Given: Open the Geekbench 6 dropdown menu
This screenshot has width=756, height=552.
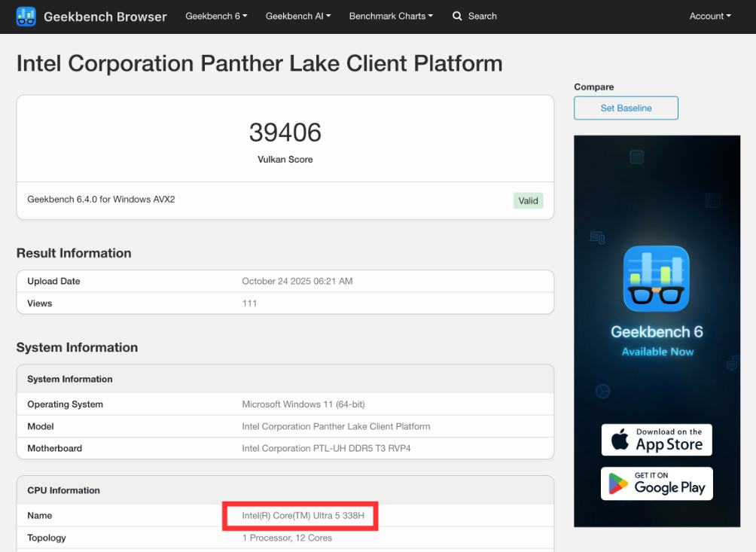Looking at the screenshot, I should (216, 16).
